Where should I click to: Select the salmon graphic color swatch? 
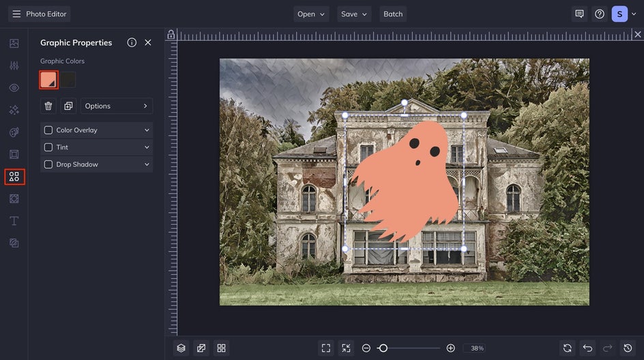pos(48,80)
